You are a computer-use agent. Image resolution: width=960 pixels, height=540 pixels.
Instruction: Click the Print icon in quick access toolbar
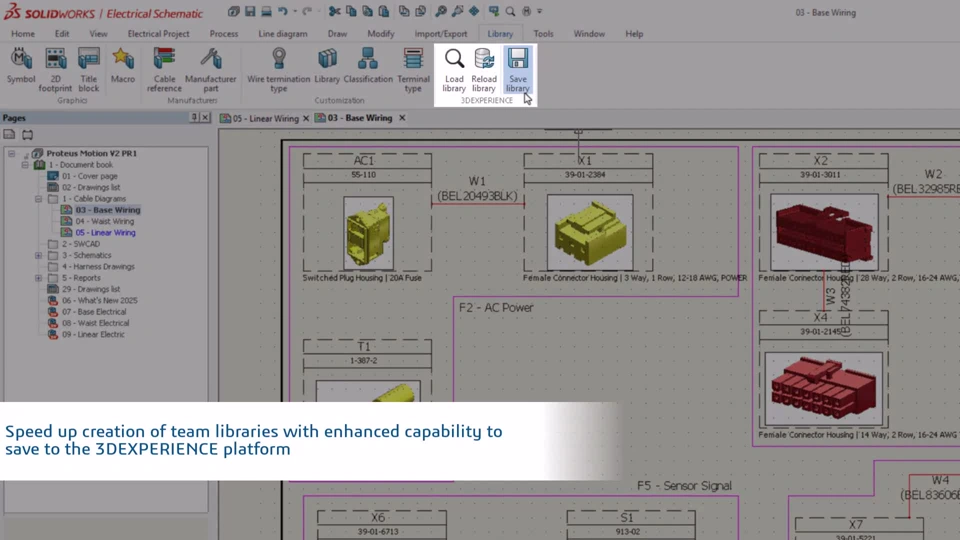[266, 11]
